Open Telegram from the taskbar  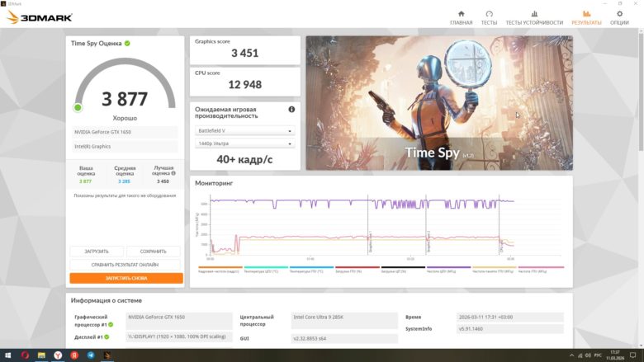coord(91,355)
